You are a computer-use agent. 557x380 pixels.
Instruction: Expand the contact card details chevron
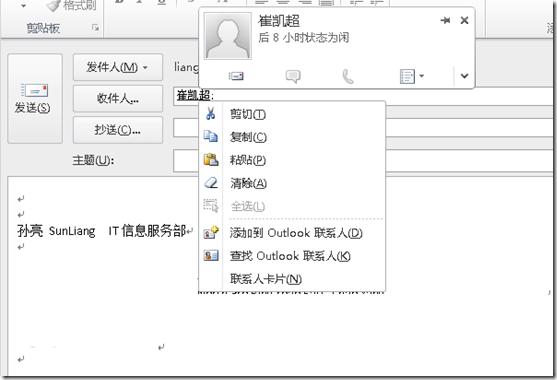tap(464, 76)
